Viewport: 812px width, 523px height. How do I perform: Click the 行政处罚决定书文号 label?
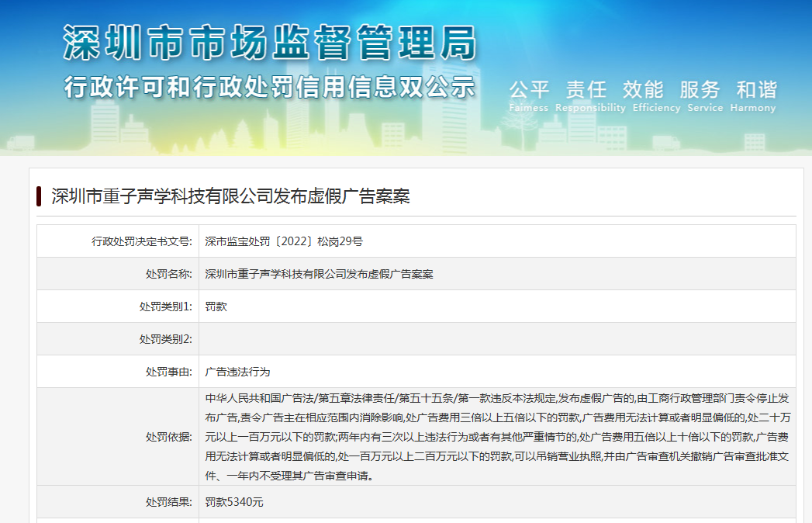point(142,241)
